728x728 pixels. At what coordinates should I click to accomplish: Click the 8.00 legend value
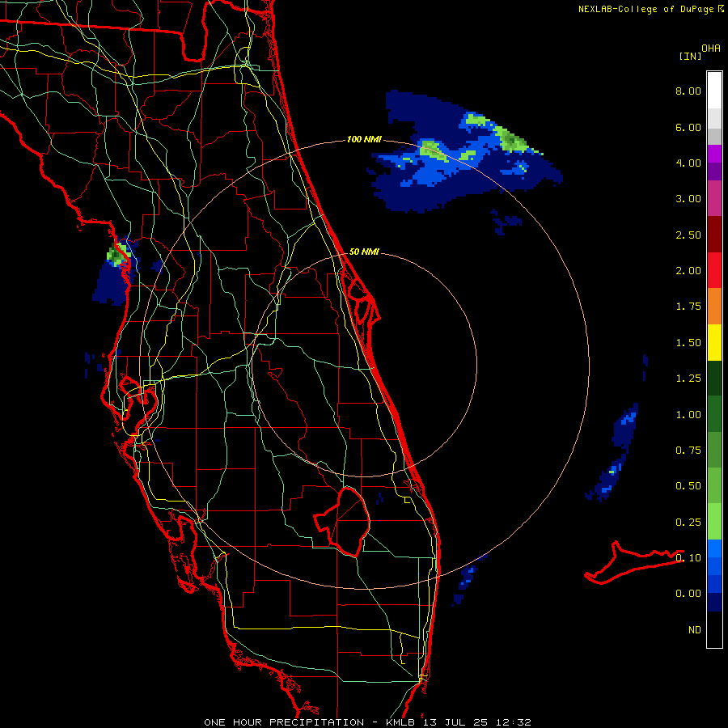[x=688, y=91]
